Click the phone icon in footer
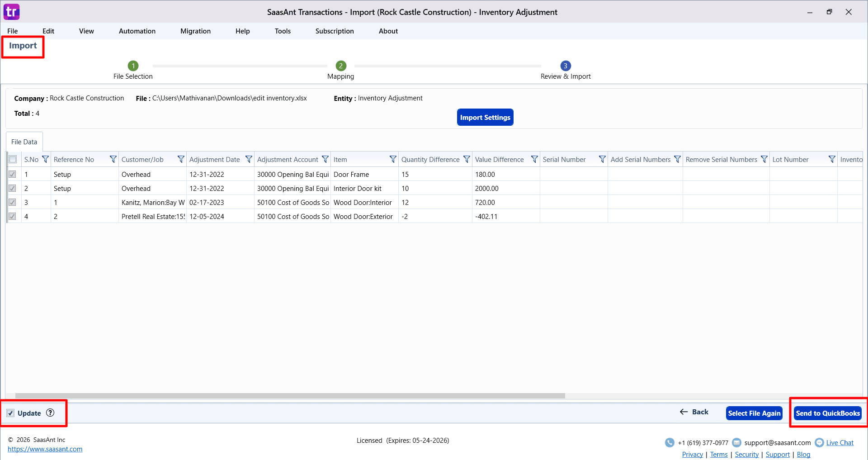Image resolution: width=868 pixels, height=460 pixels. [x=670, y=443]
